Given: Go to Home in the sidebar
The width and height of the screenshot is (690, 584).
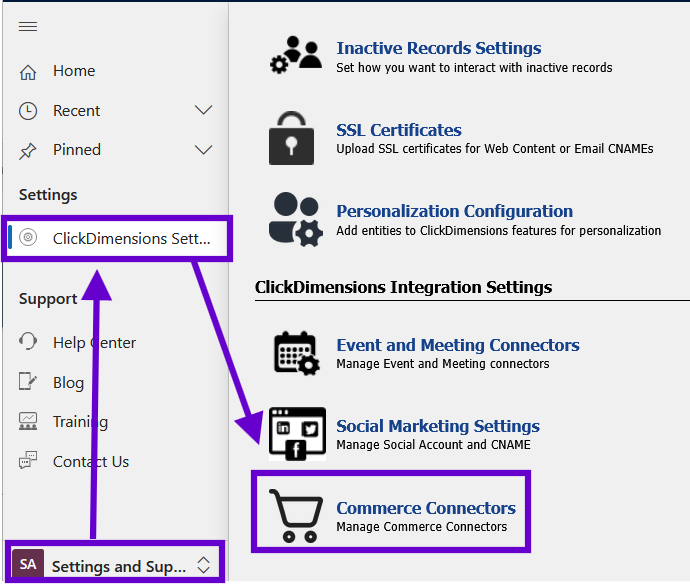Looking at the screenshot, I should click(x=74, y=71).
